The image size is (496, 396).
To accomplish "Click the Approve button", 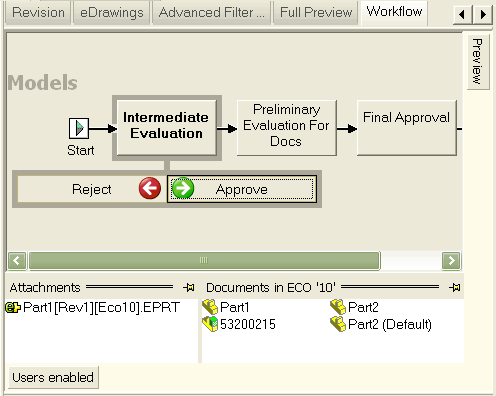I will 242,189.
